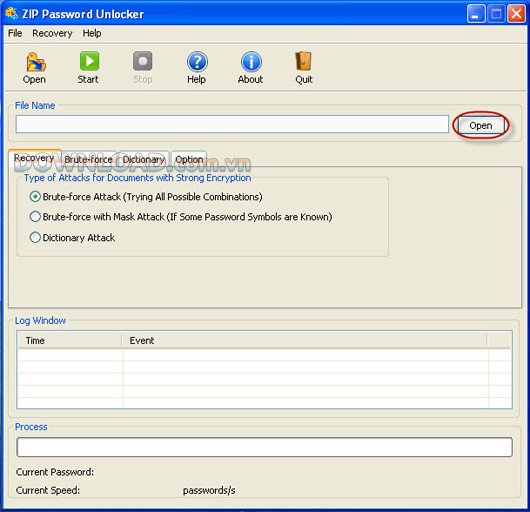Open Help via the question mark icon
530x512 pixels.
pos(197,62)
